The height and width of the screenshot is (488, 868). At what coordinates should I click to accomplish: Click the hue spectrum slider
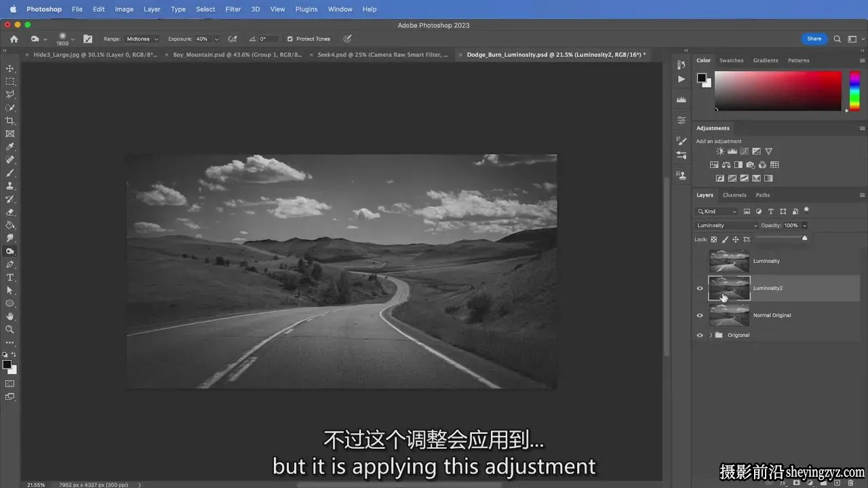point(854,91)
